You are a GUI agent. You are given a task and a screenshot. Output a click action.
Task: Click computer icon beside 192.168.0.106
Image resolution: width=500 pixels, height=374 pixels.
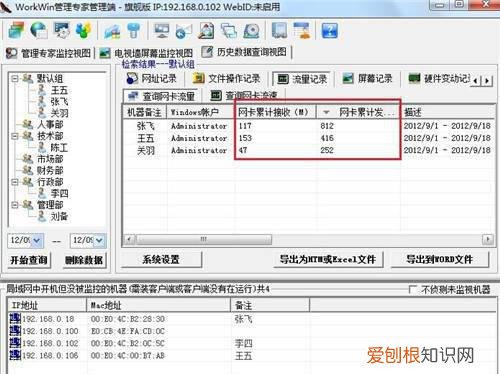click(15, 355)
